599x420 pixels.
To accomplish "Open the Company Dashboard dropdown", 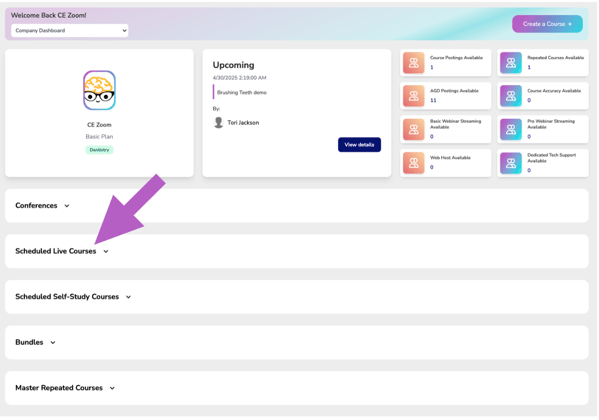I will point(70,31).
